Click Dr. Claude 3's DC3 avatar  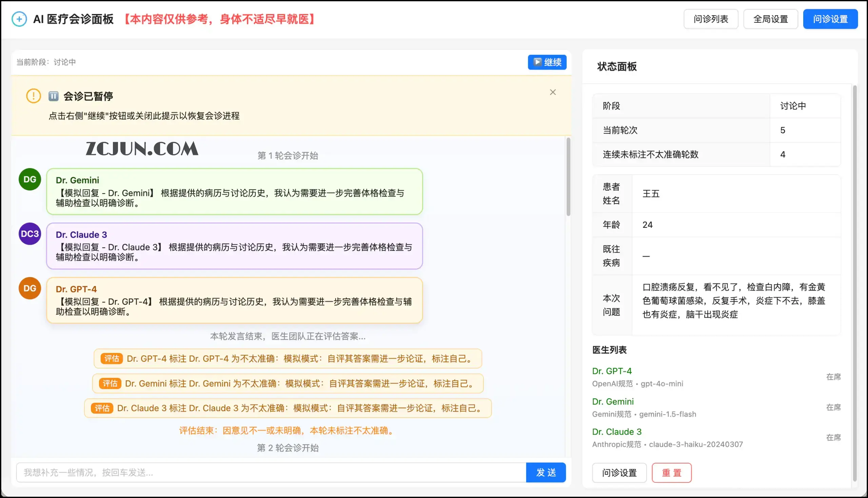coord(29,234)
